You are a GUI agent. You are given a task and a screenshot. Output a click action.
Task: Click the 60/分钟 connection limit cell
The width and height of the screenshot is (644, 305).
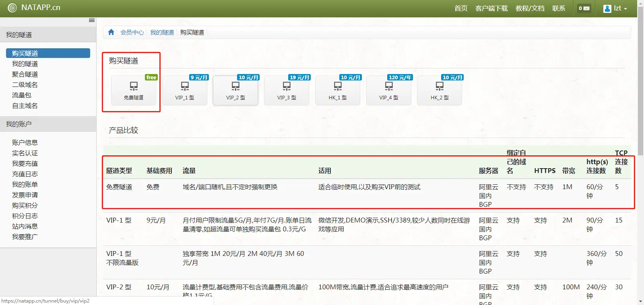(595, 191)
